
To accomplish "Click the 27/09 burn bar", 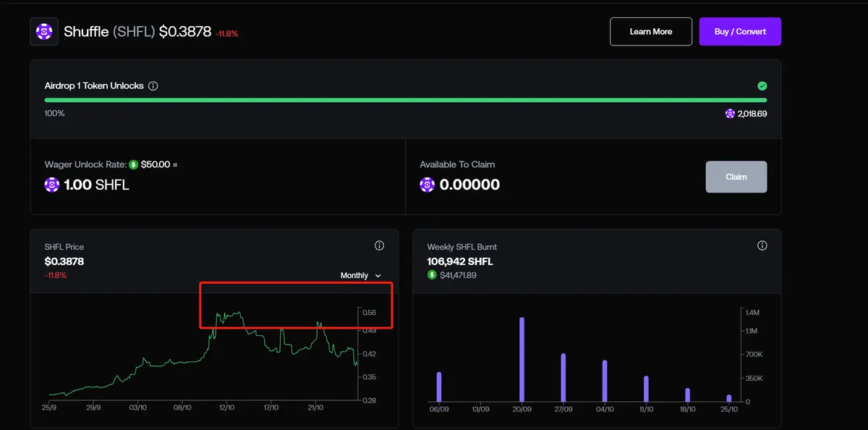I will point(563,377).
